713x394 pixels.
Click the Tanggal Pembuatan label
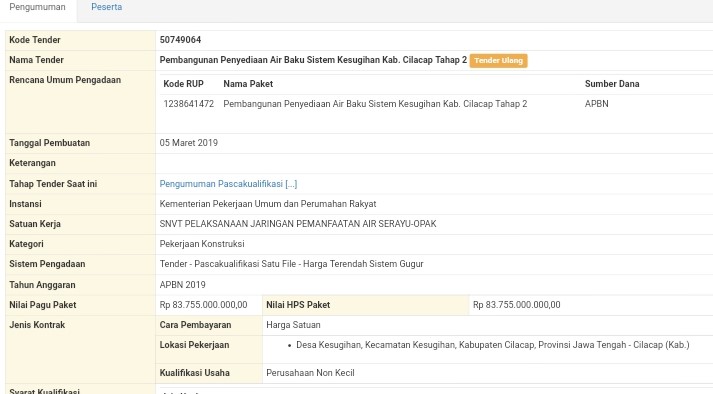[x=50, y=143]
